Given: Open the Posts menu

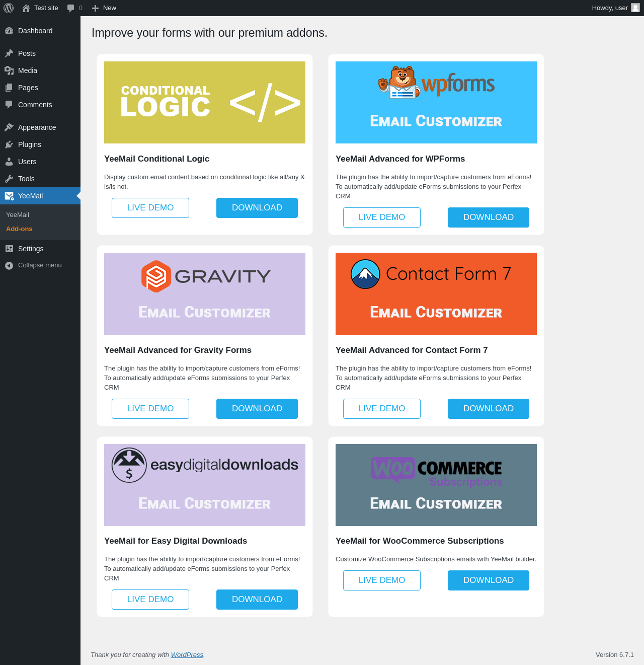Looking at the screenshot, I should [40, 53].
